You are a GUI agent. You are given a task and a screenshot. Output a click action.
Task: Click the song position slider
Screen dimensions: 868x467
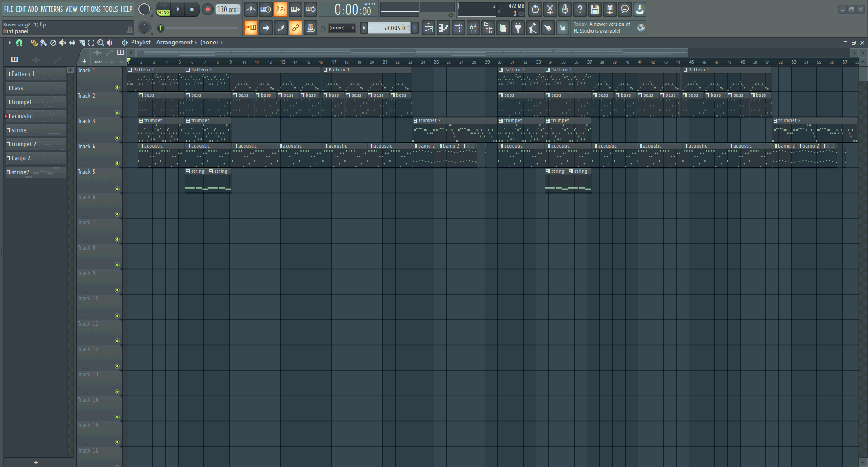pos(199,28)
